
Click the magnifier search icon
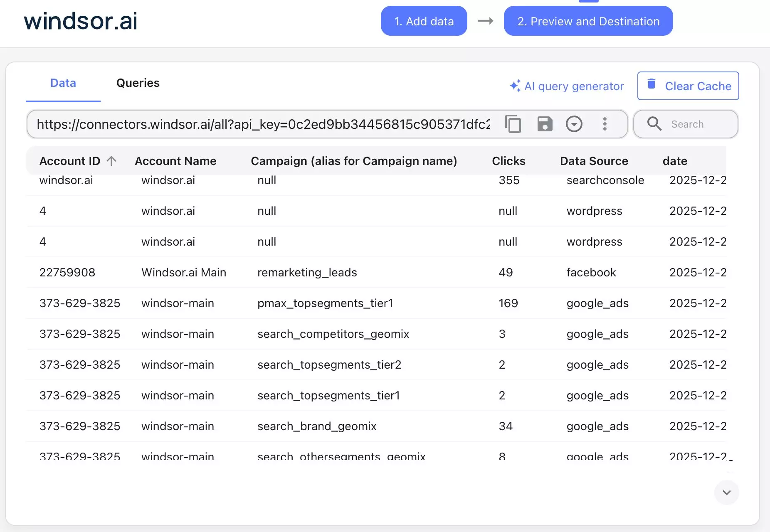point(654,124)
